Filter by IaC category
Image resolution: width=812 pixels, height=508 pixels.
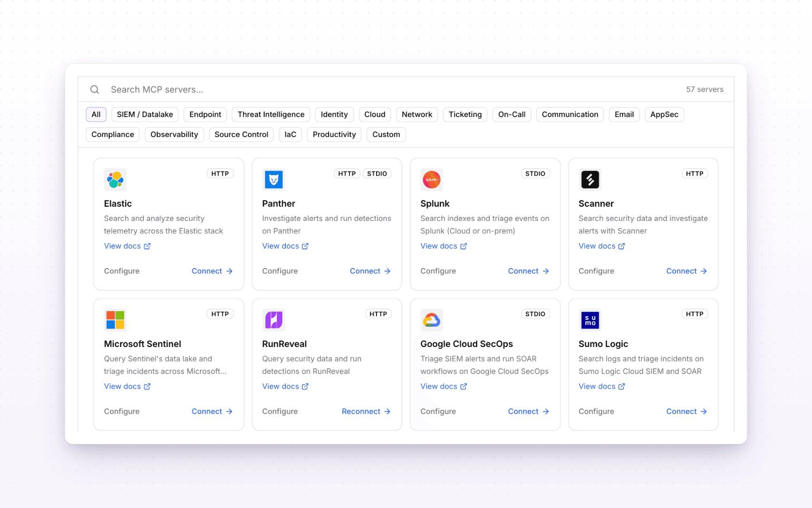pyautogui.click(x=290, y=134)
